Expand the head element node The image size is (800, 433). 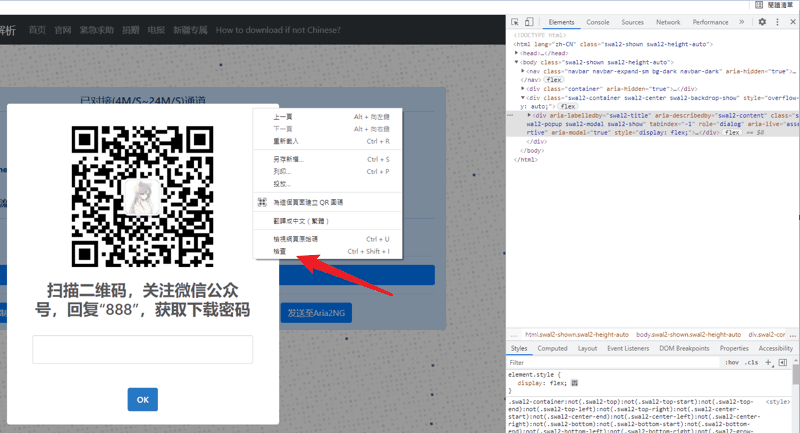[x=516, y=53]
